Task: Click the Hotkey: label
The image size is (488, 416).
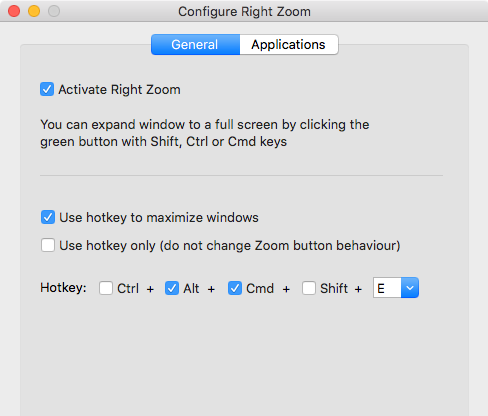Action: click(63, 288)
